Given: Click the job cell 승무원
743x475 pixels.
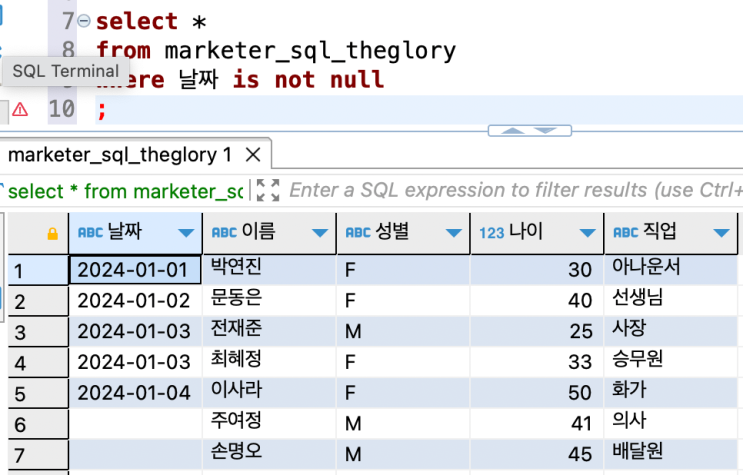Looking at the screenshot, I should (671, 362).
